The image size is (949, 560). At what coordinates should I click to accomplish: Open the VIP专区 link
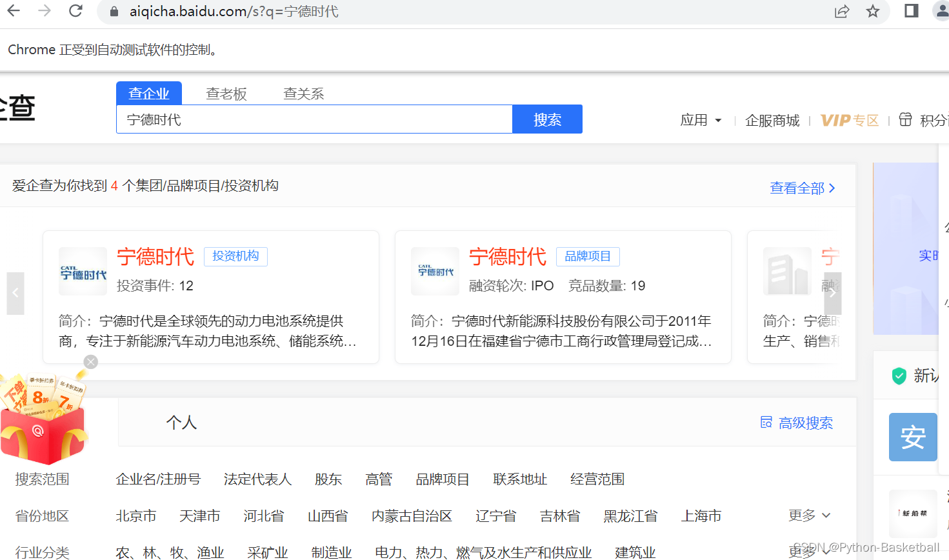tap(850, 121)
